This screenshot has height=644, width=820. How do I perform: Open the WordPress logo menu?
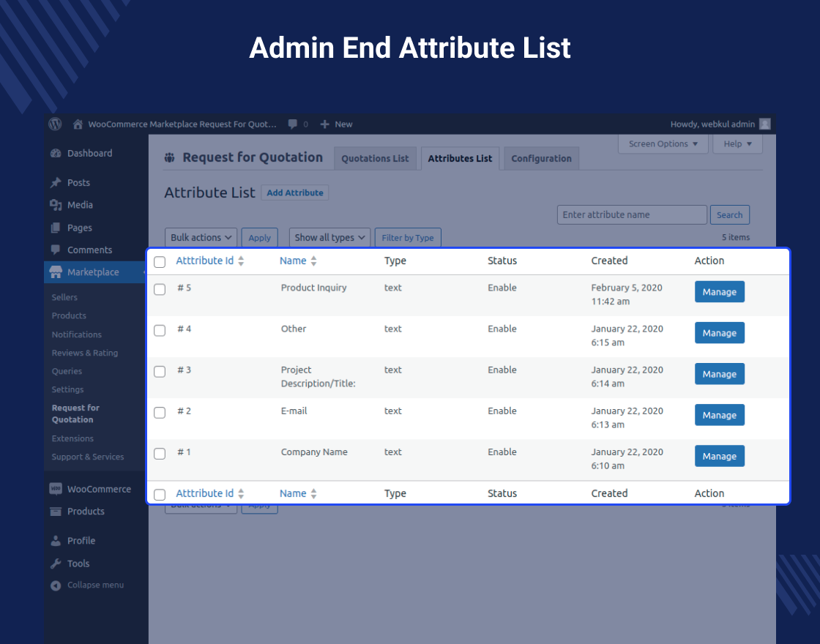(x=55, y=124)
